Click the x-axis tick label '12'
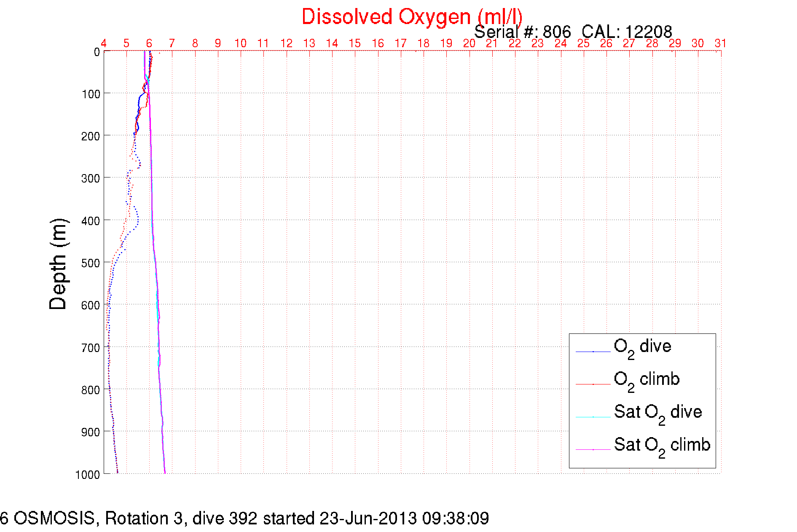 coord(286,43)
